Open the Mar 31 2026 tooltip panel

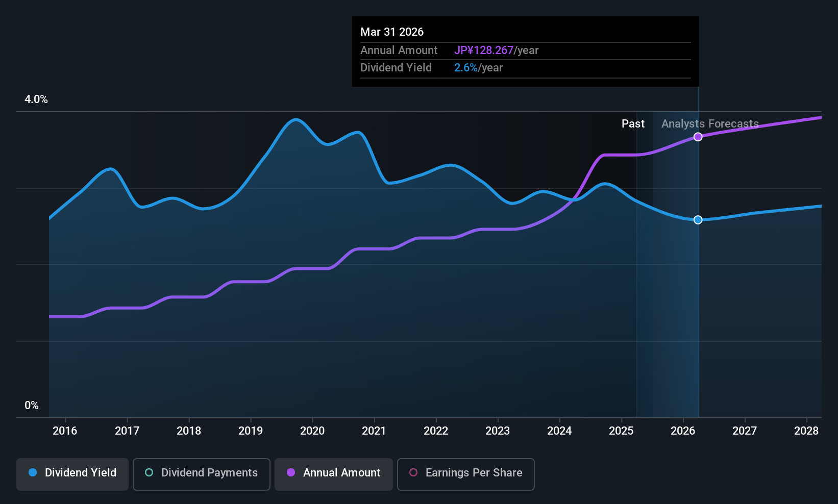pyautogui.click(x=525, y=51)
